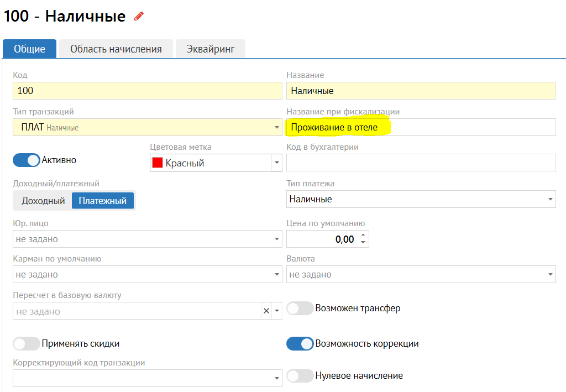The image size is (566, 392).
Task: Open the Эквайринг tab
Action: pos(210,49)
